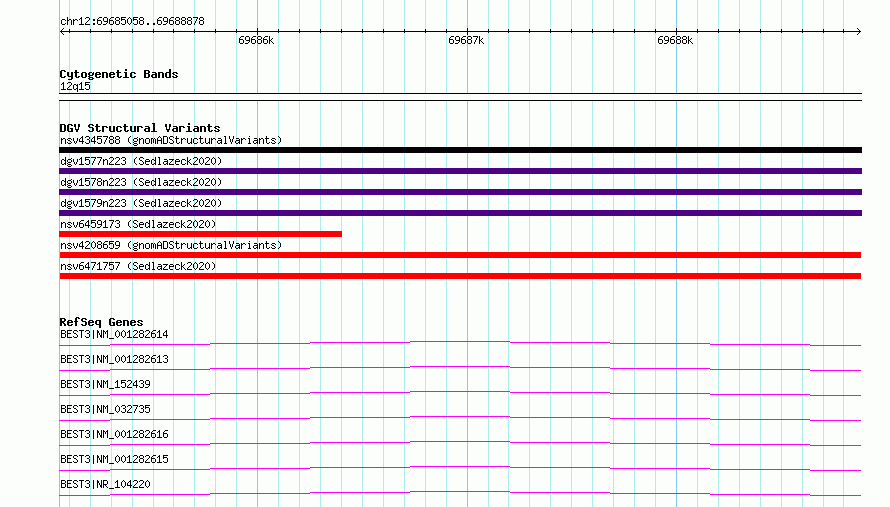Open the dgv1579n223 Sedlazeck2020 label

141,203
